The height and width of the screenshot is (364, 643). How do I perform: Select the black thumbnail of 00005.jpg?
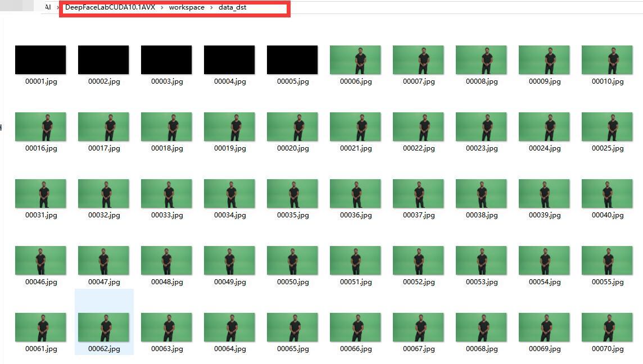coord(292,60)
